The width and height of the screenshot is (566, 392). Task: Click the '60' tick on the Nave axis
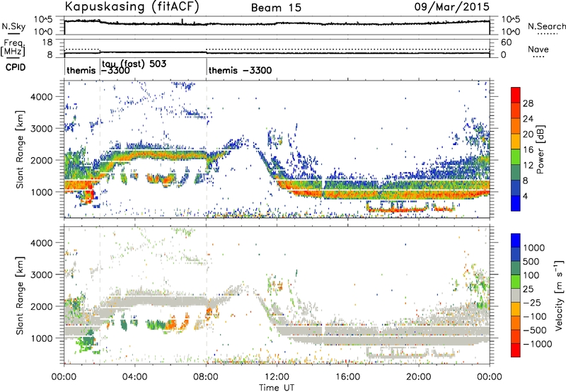[507, 42]
